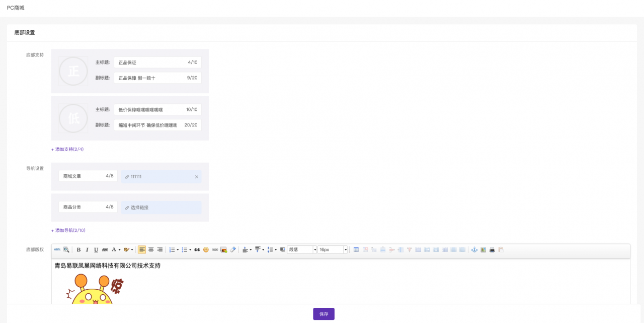Click the preview magnifier icon
644x323 pixels.
coord(66,249)
